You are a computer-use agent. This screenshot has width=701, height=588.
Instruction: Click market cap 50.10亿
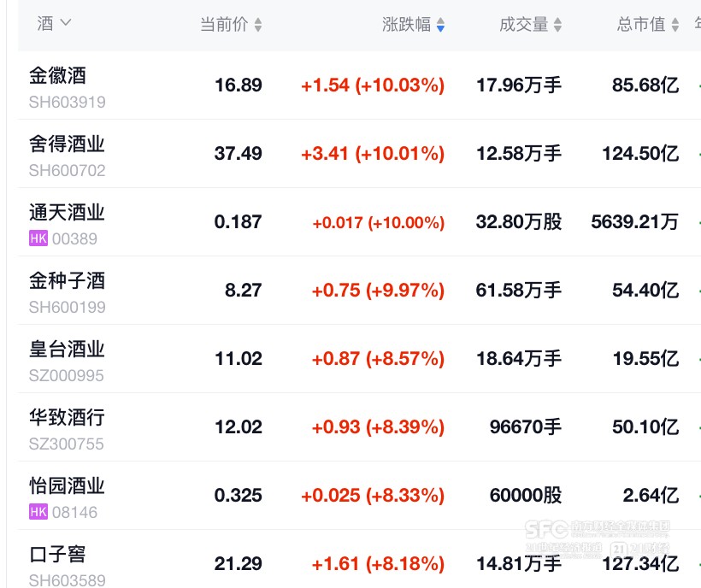645,426
